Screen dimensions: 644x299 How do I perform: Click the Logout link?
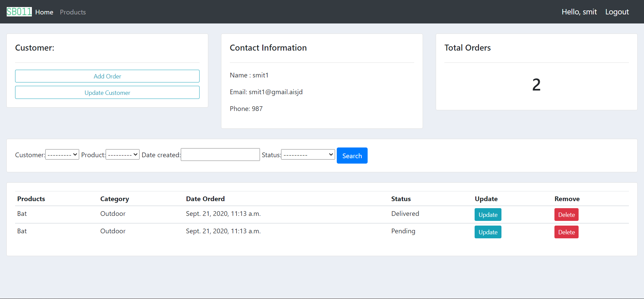(x=617, y=12)
